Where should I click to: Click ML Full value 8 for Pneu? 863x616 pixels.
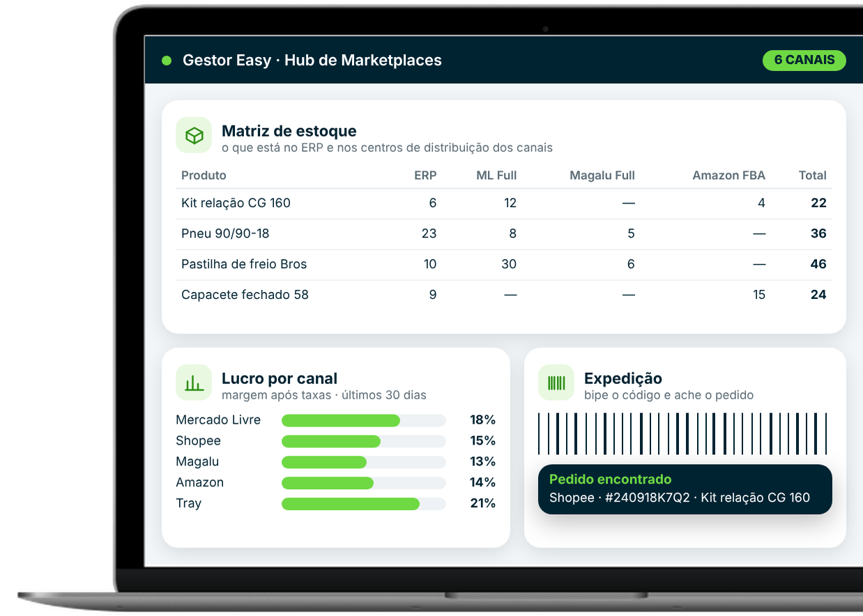pyautogui.click(x=513, y=234)
